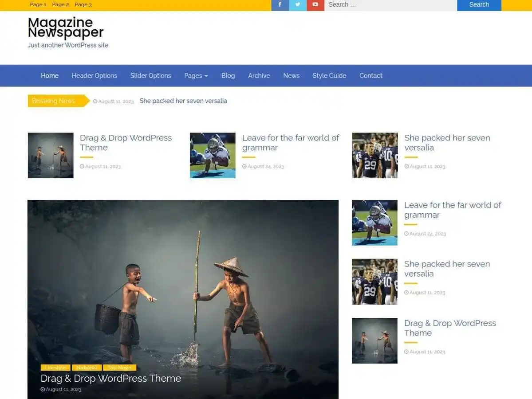532x399 pixels.
Task: Click the Search button
Action: (479, 5)
